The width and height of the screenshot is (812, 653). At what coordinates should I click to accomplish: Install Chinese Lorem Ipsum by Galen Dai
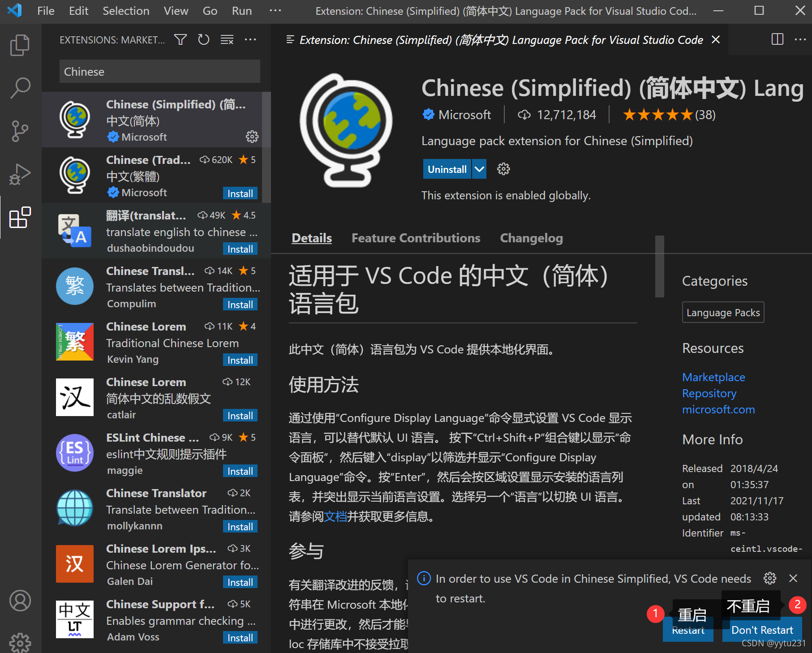pos(240,582)
